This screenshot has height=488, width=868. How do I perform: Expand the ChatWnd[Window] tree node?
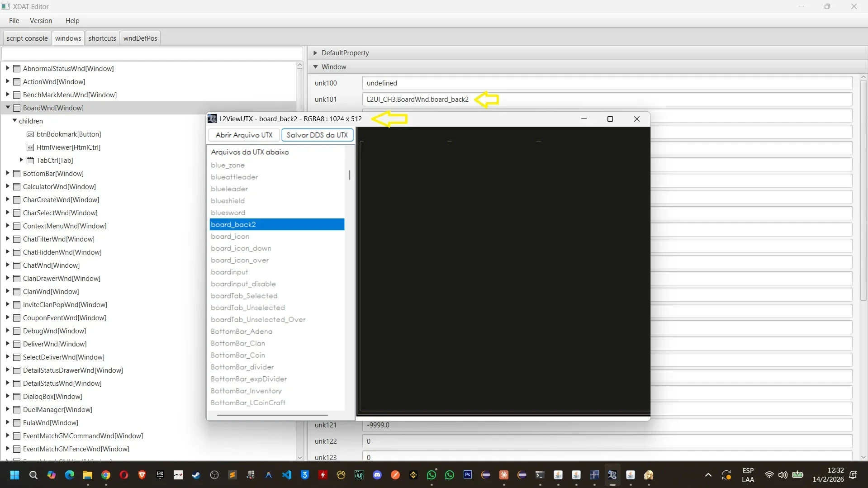coord(8,265)
